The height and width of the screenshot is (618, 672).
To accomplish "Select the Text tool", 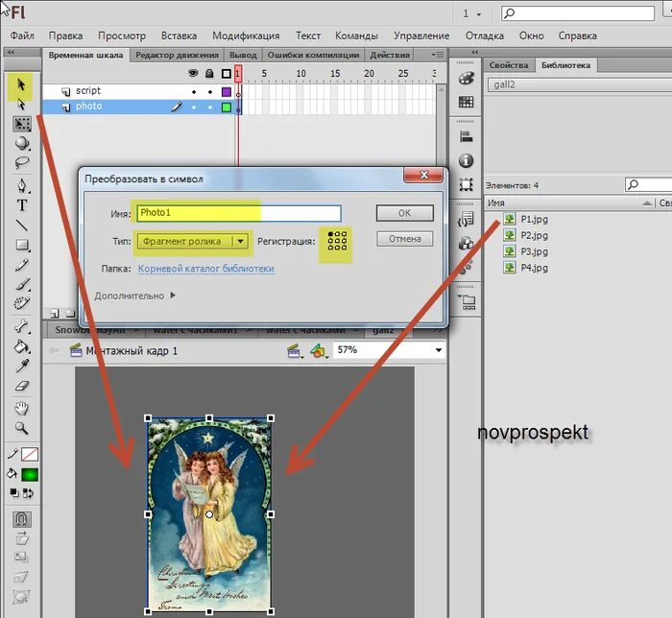I will (x=21, y=205).
